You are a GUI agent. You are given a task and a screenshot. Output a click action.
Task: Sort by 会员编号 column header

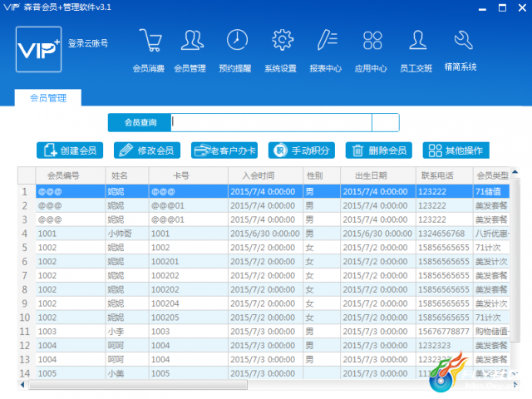pyautogui.click(x=71, y=175)
